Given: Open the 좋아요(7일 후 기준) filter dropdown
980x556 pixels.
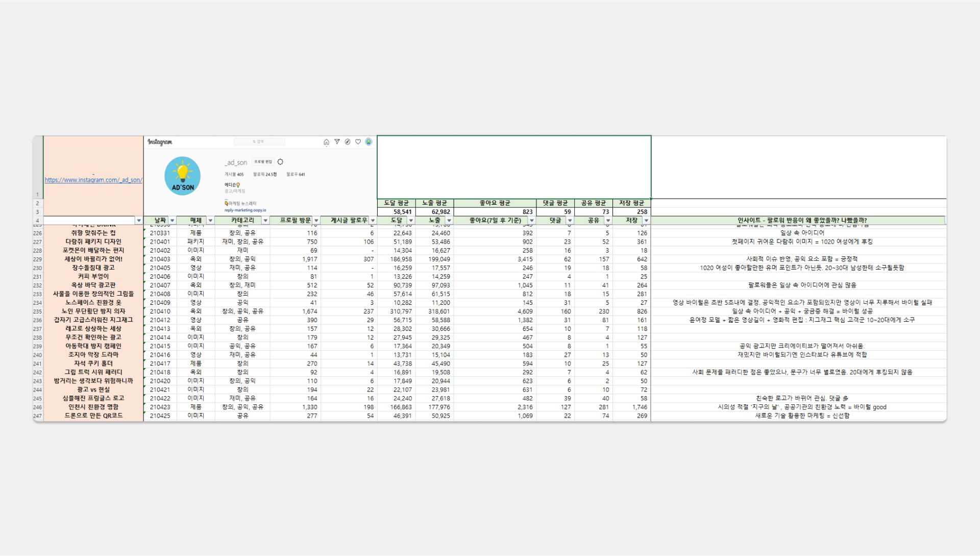Looking at the screenshot, I should 531,221.
